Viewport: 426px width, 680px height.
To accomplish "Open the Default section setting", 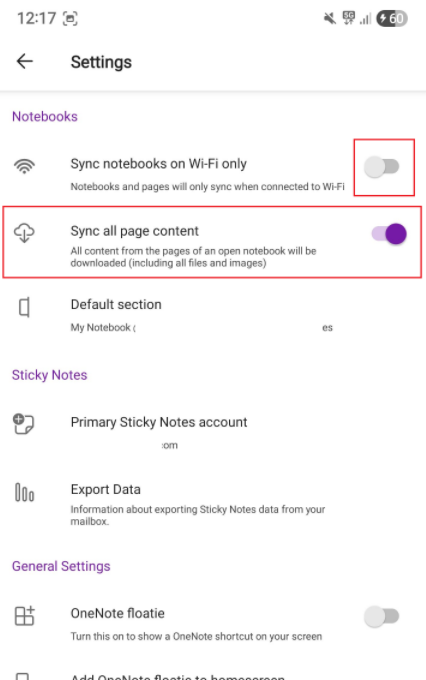I will [213, 315].
